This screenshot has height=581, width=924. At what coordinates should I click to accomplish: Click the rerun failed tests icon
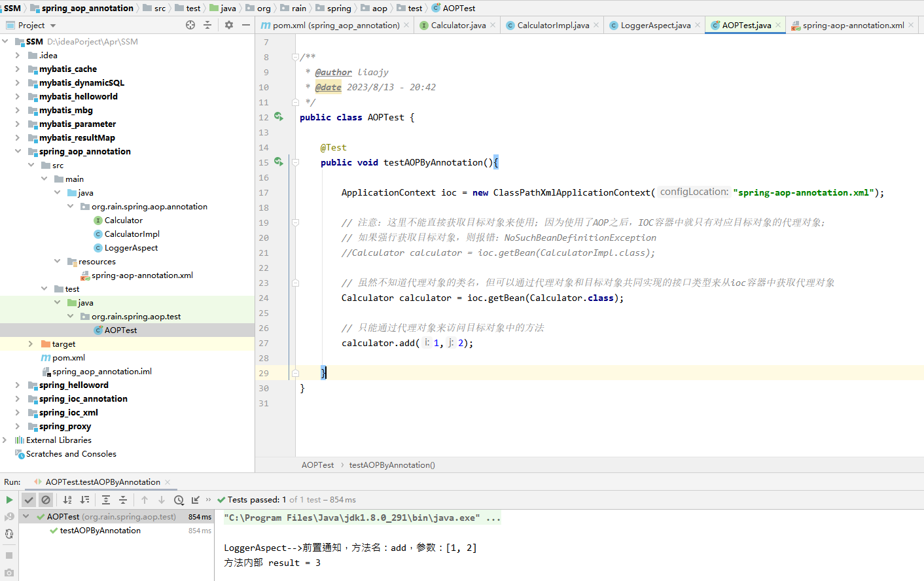[x=9, y=517]
